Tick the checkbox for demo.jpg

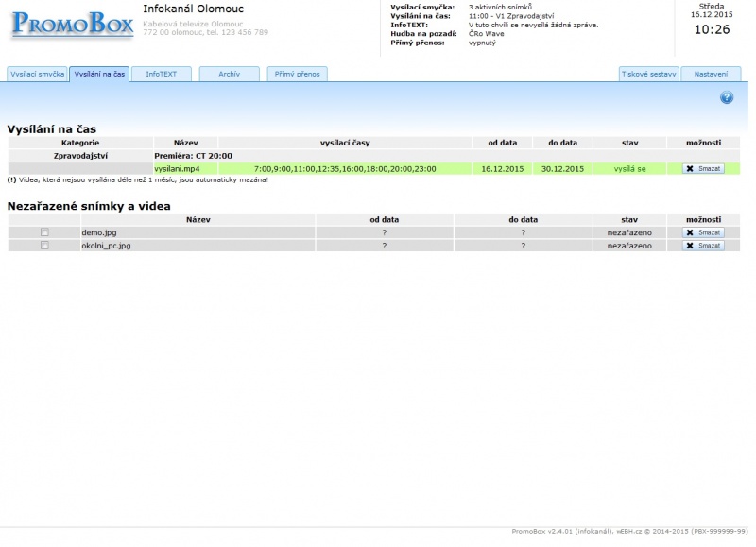click(44, 232)
